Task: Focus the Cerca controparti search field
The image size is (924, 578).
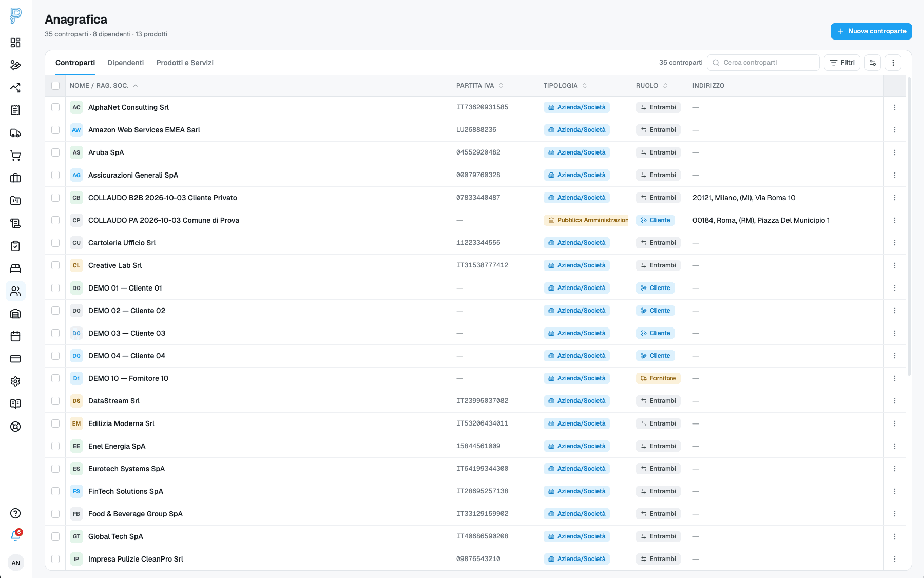Action: [x=763, y=63]
